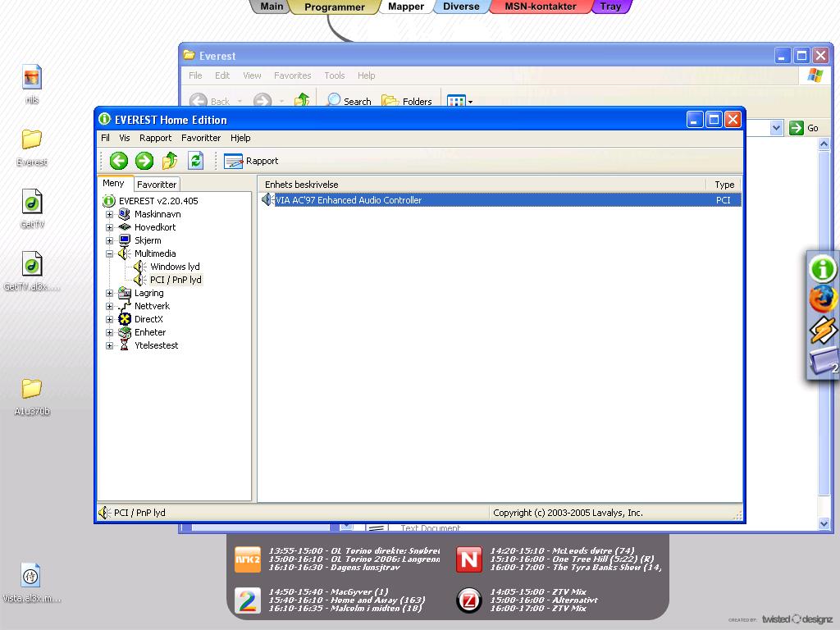Viewport: 840px width, 630px height.
Task: Click the Lagring storage icon
Action: tap(125, 293)
